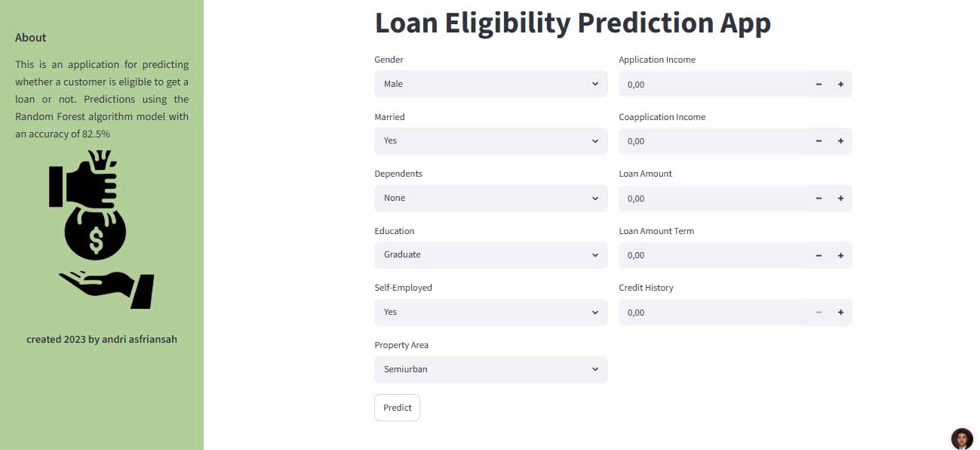Click plus icon for Application Income
980x450 pixels.
(x=840, y=84)
